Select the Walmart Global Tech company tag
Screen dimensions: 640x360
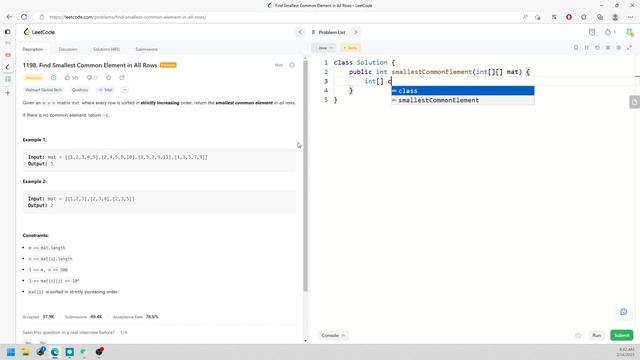[43, 90]
